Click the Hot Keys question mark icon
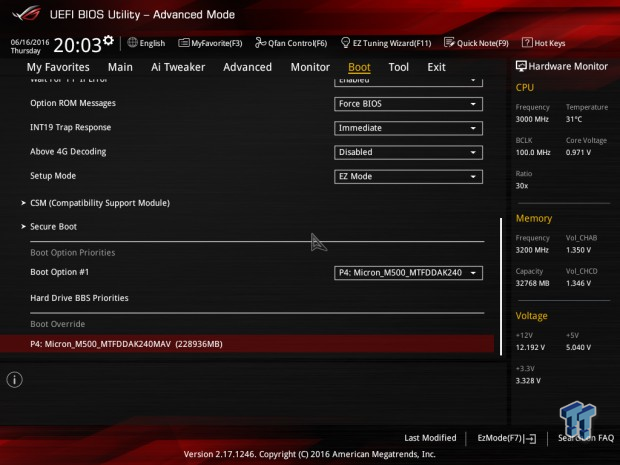Screen dimensions: 620x465 (527, 42)
